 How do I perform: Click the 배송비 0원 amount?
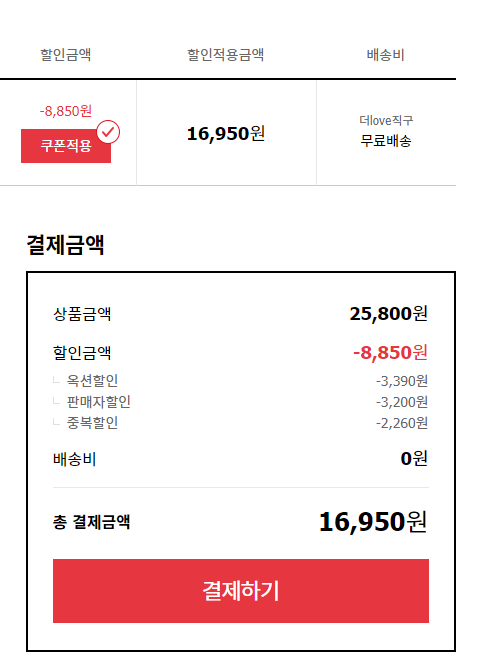click(x=414, y=459)
